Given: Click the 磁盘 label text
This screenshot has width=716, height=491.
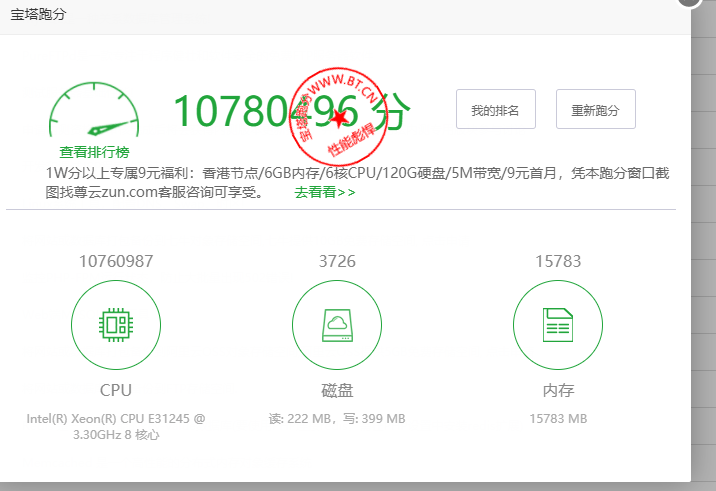Looking at the screenshot, I should click(x=337, y=391).
